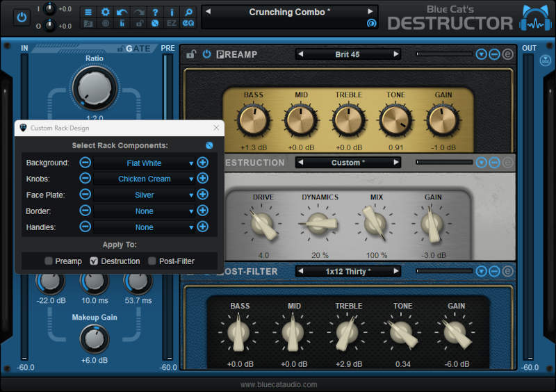Uncheck the Destruction checkbox under Apply To

(94, 261)
